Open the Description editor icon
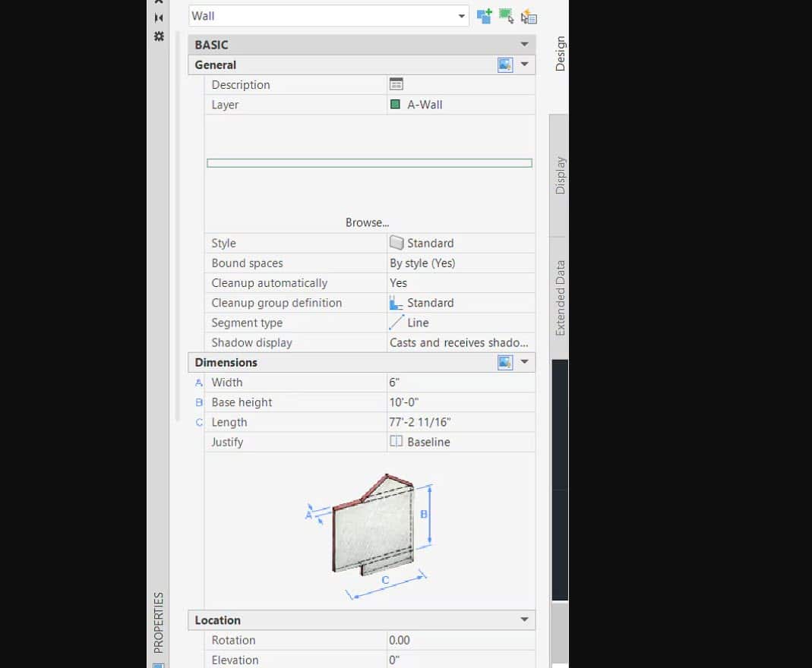 pyautogui.click(x=396, y=84)
